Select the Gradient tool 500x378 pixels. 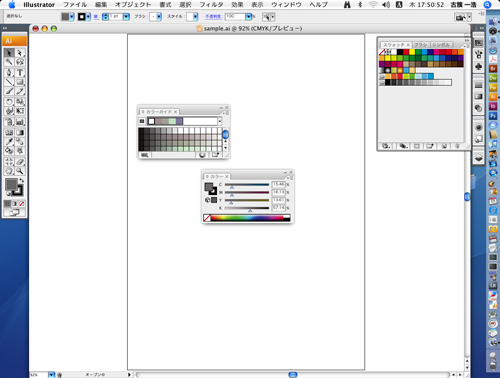pyautogui.click(x=20, y=133)
